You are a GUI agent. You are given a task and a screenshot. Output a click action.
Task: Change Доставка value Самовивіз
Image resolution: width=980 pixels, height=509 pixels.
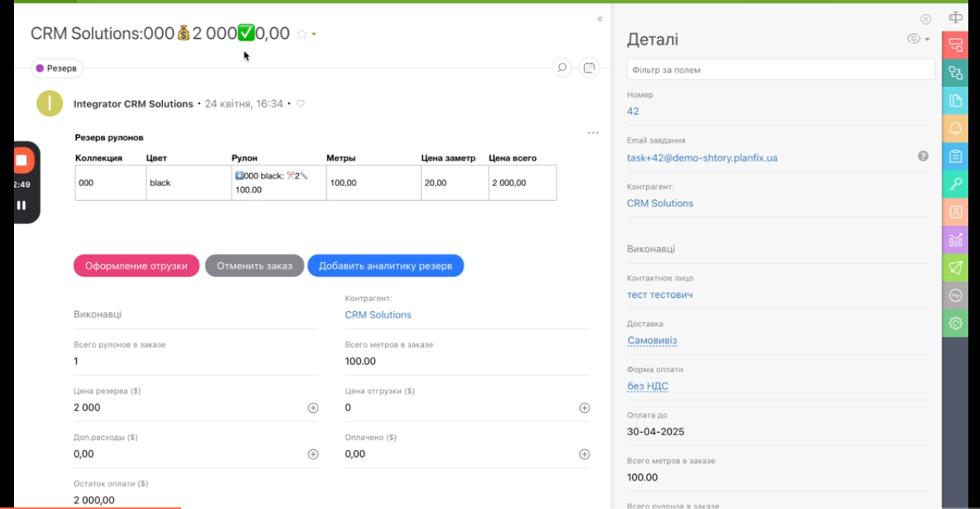tap(652, 341)
